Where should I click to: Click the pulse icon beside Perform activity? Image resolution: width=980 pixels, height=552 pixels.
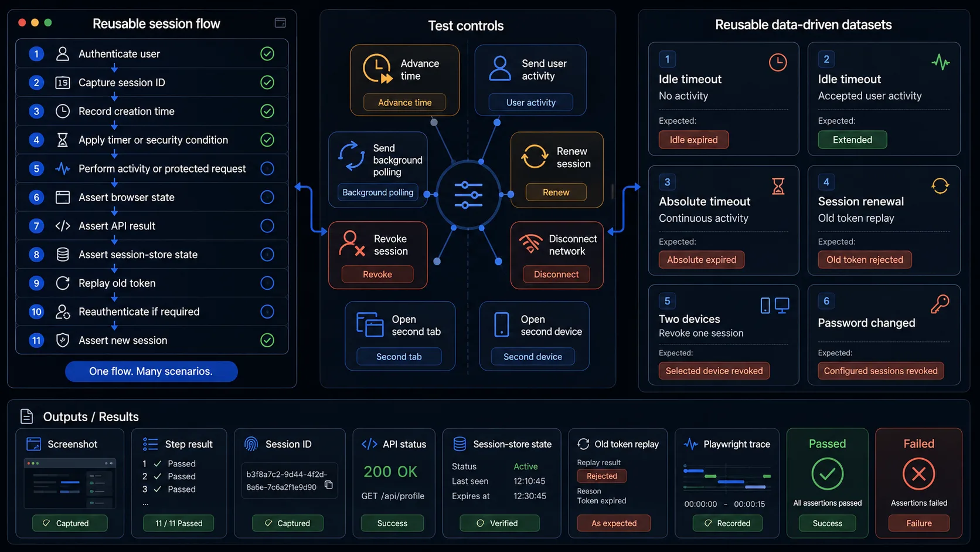[63, 169]
